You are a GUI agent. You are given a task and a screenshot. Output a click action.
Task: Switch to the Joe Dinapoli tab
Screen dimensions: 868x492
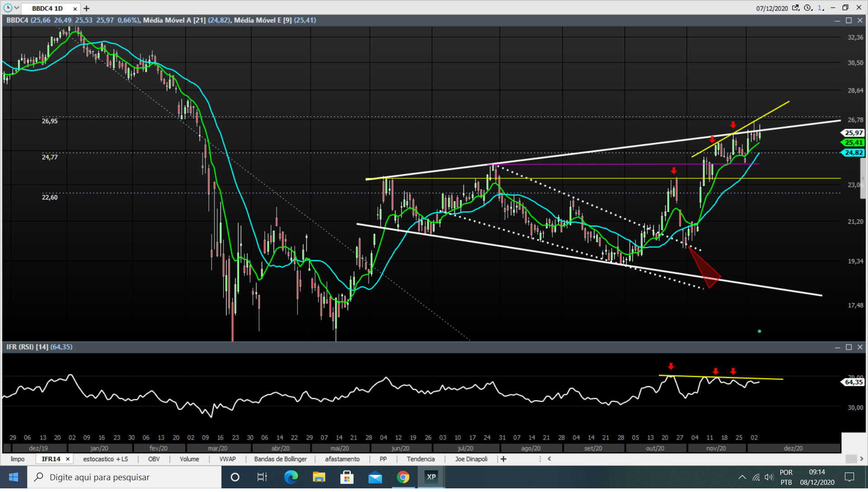[471, 459]
